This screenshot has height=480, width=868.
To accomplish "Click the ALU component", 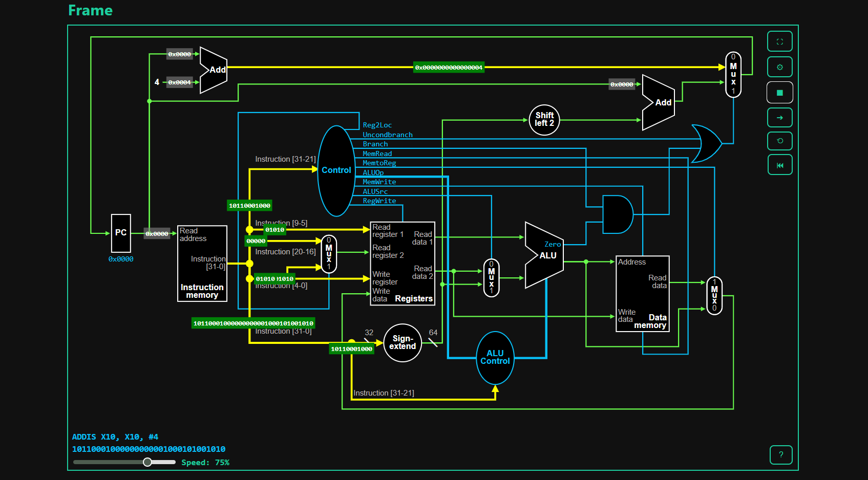I will pyautogui.click(x=544, y=255).
